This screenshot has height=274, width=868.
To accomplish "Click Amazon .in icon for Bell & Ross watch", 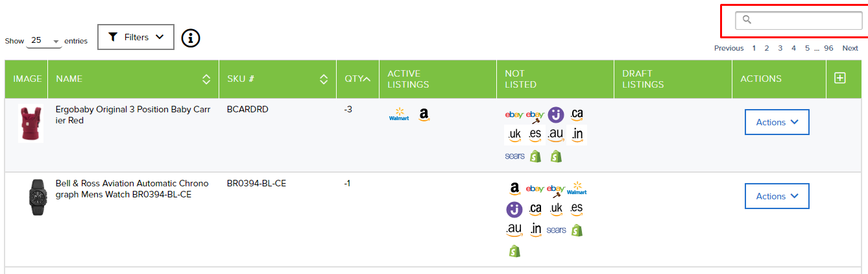I will [535, 229].
